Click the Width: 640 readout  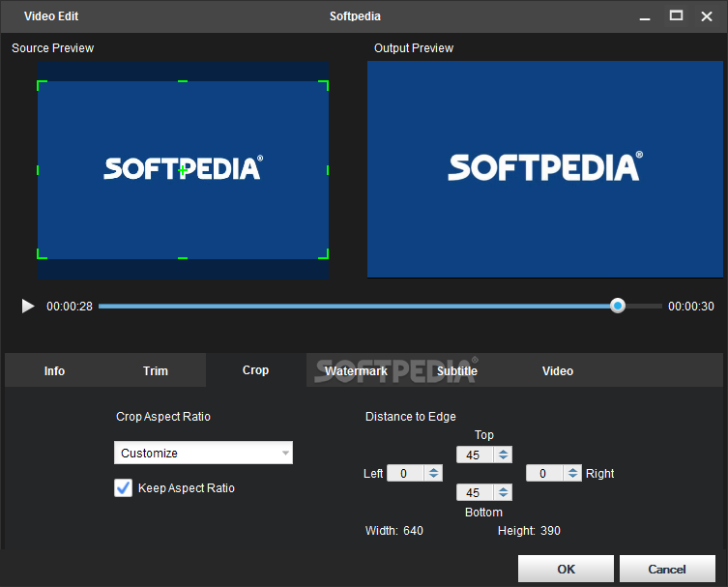point(394,531)
